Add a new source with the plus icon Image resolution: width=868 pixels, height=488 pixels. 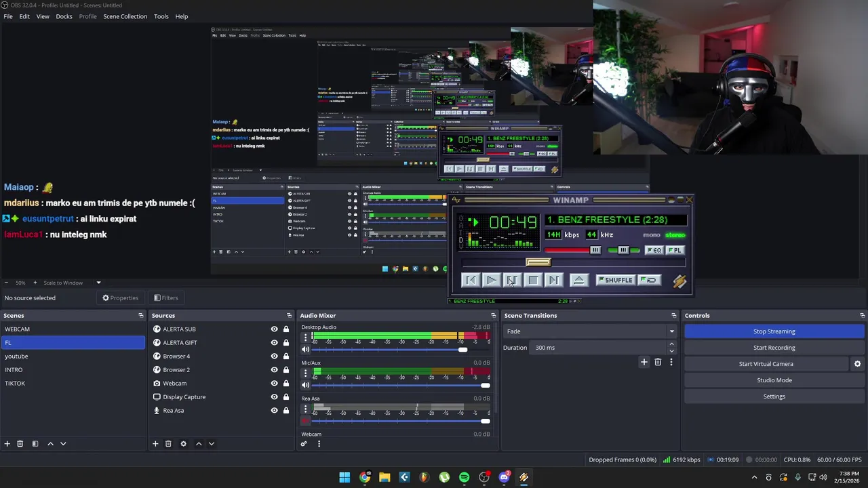pos(155,444)
